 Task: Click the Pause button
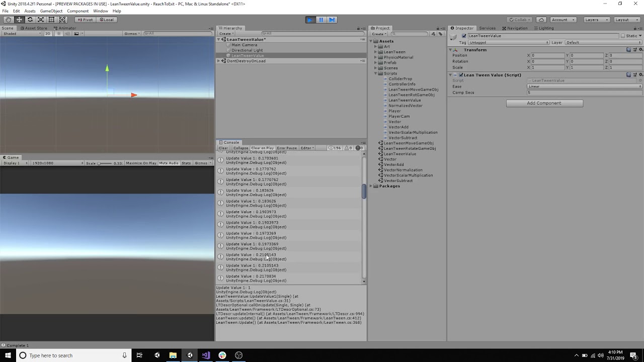pyautogui.click(x=321, y=20)
